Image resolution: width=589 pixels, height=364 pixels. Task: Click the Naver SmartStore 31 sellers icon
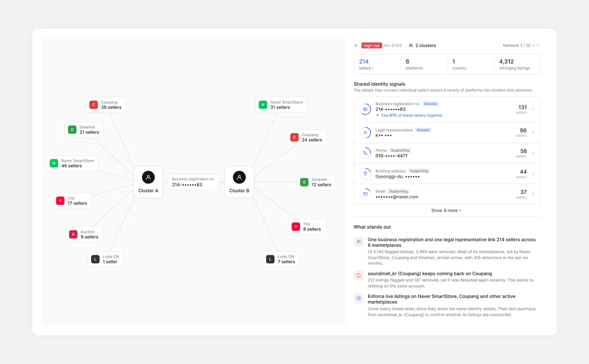click(263, 105)
